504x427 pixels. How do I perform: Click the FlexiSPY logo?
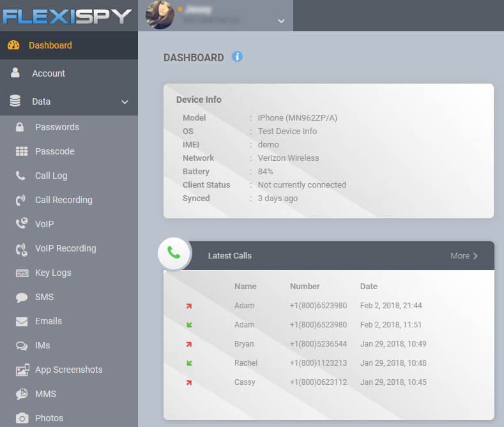click(x=67, y=15)
